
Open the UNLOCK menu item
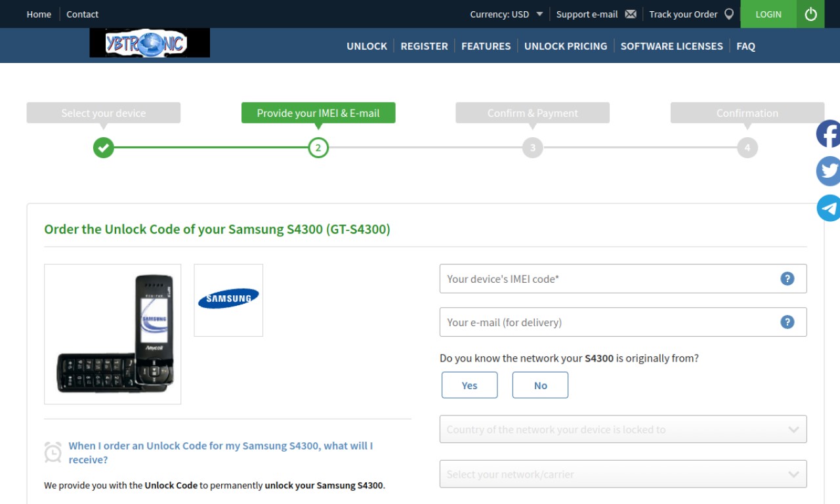click(367, 46)
